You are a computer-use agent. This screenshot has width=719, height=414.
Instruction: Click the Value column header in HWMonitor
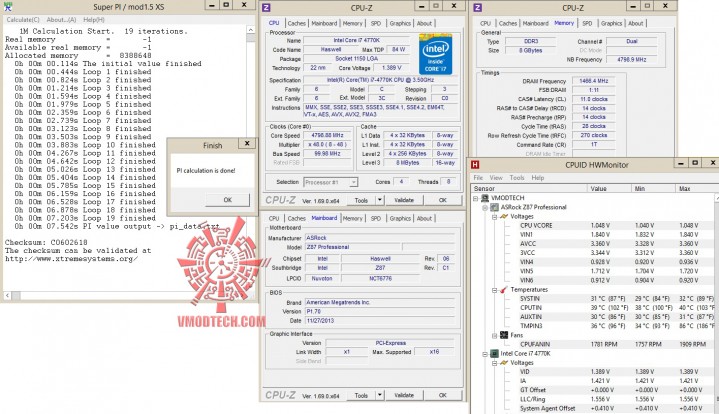[609, 188]
